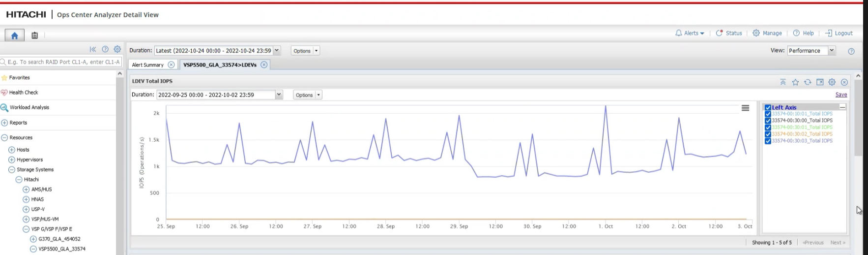The width and height of the screenshot is (868, 255).
Task: Uncheck 33574-00:30:03_Total IOPS series
Action: pos(768,141)
